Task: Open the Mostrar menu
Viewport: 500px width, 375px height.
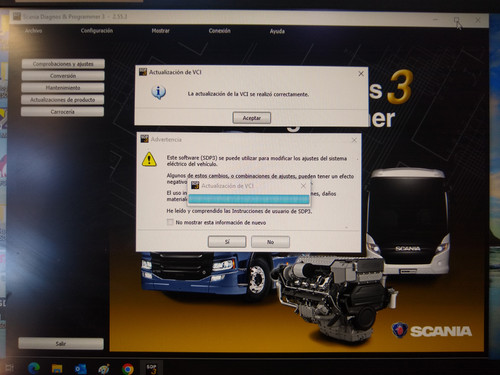Action: point(160,31)
